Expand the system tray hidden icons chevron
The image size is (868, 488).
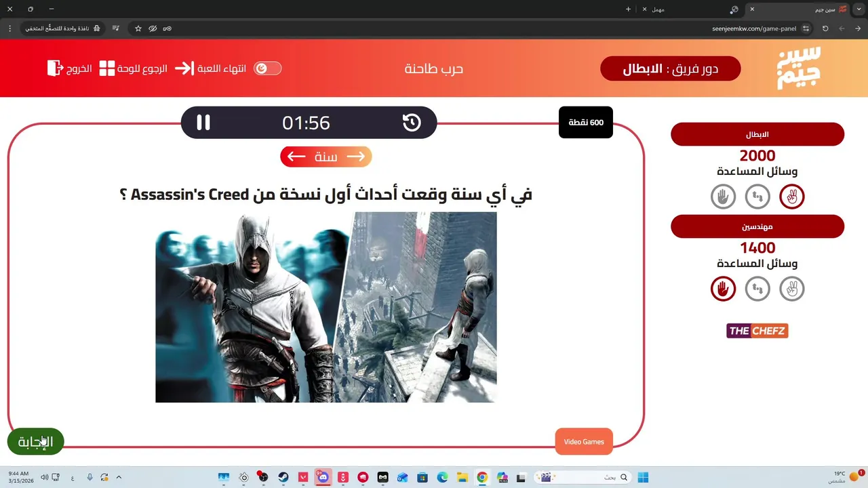pyautogui.click(x=119, y=477)
